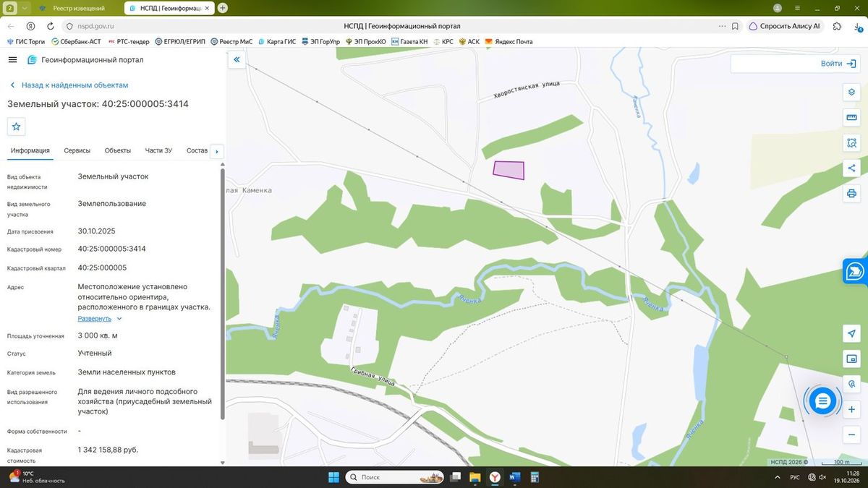Add land plot to favorites with star

tap(16, 127)
